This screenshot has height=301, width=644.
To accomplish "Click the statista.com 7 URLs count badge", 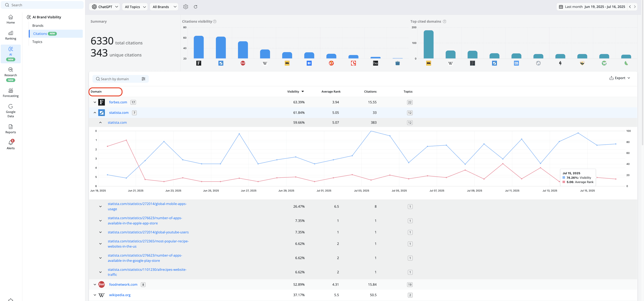I will click(134, 113).
